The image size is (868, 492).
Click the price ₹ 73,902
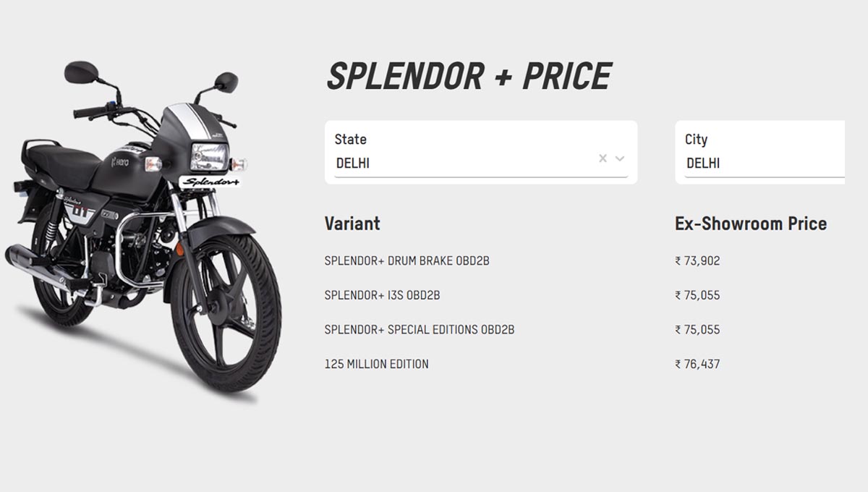coord(697,261)
